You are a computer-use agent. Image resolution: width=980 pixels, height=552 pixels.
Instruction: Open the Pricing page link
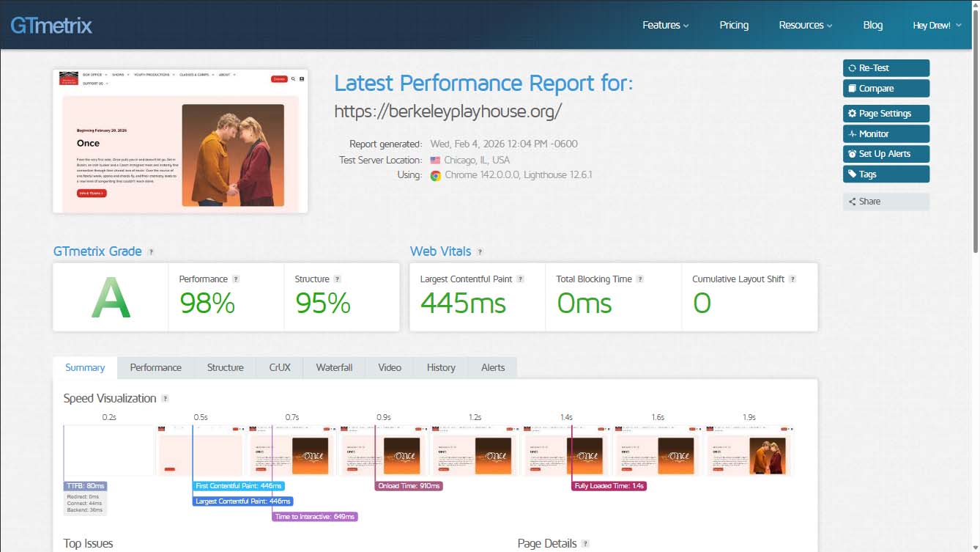(733, 25)
